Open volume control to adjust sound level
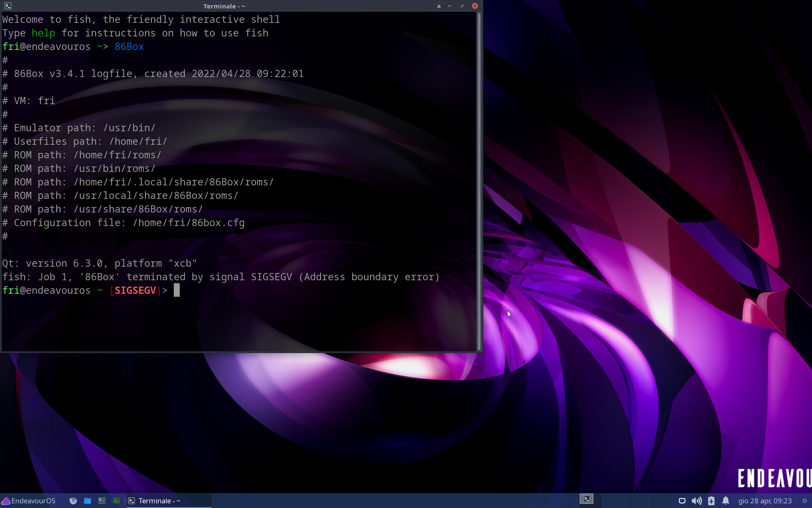Image resolution: width=812 pixels, height=508 pixels. (x=698, y=500)
